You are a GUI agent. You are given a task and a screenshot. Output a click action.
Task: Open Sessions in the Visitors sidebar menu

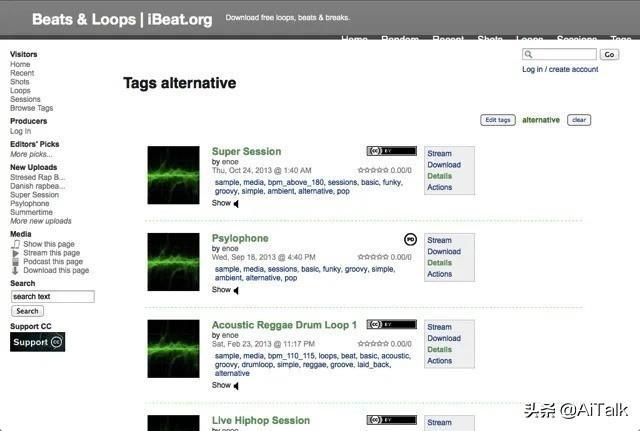point(25,99)
